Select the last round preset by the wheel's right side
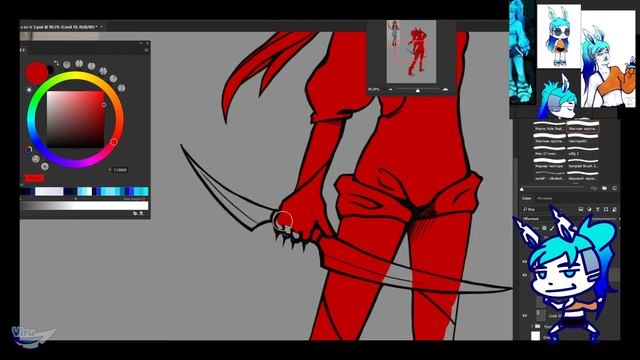 pos(122,88)
